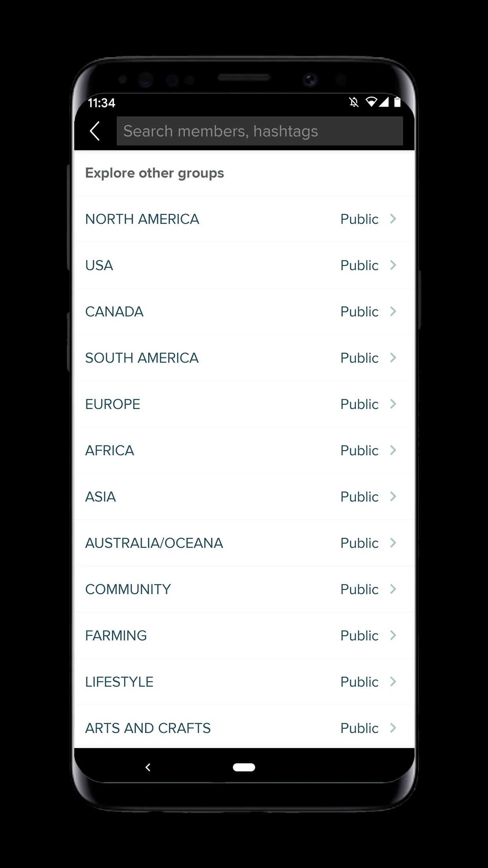The image size is (488, 868).
Task: Open the FARMING group
Action: click(x=244, y=636)
